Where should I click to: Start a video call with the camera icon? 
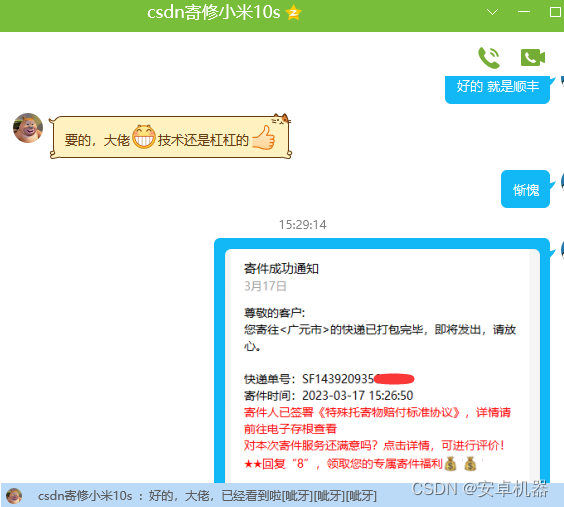[x=533, y=58]
